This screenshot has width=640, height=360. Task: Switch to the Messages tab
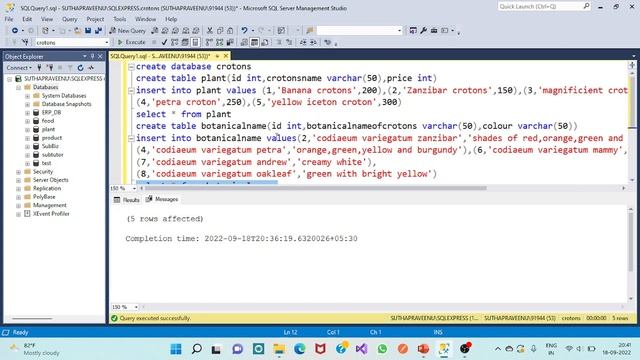pyautogui.click(x=162, y=199)
